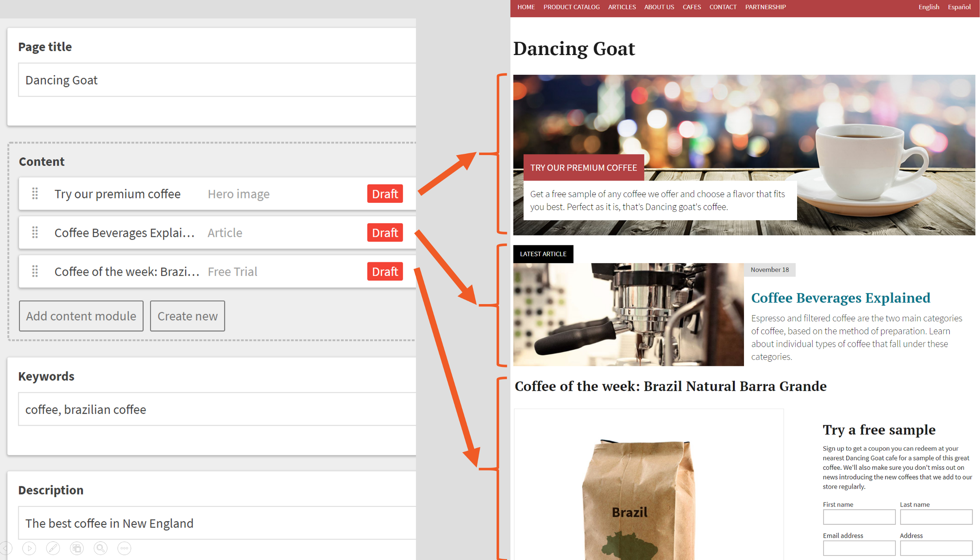Click the magnifier zoom icon
This screenshot has width=980, height=560.
(100, 548)
